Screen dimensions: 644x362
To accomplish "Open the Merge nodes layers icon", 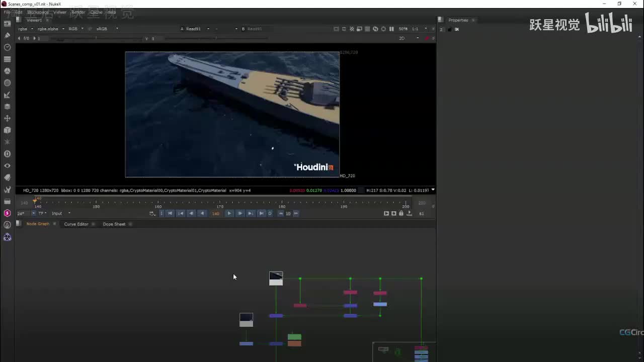I will pyautogui.click(x=7, y=107).
